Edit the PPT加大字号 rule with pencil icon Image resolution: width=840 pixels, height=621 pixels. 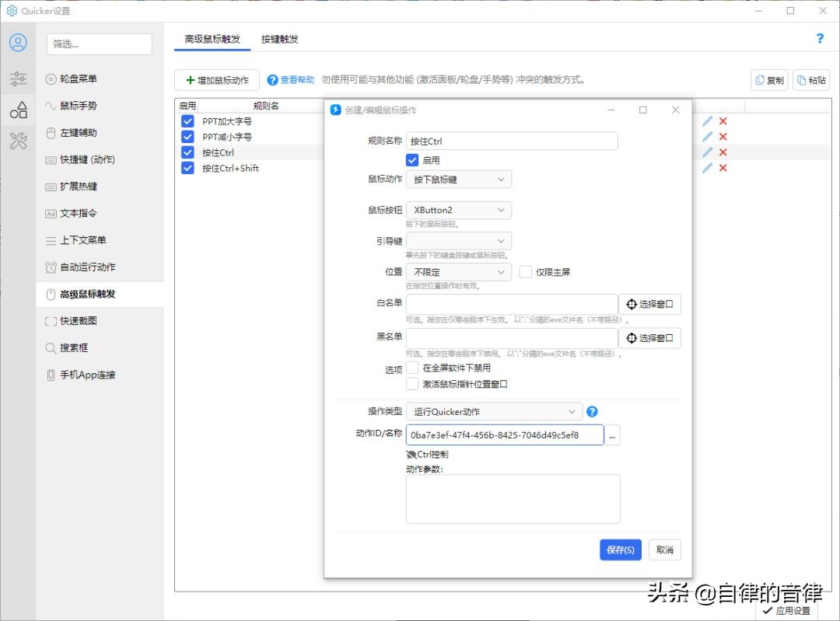[707, 121]
